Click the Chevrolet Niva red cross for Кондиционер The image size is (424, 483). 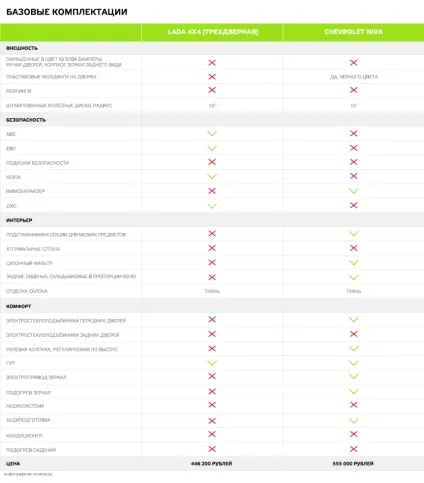[x=354, y=434]
